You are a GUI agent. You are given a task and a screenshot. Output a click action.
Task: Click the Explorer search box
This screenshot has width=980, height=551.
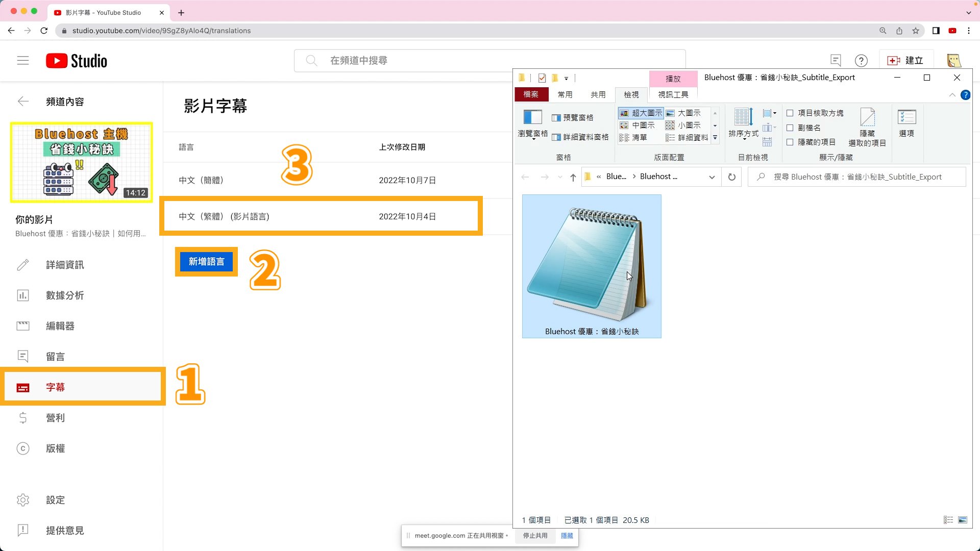coord(857,177)
